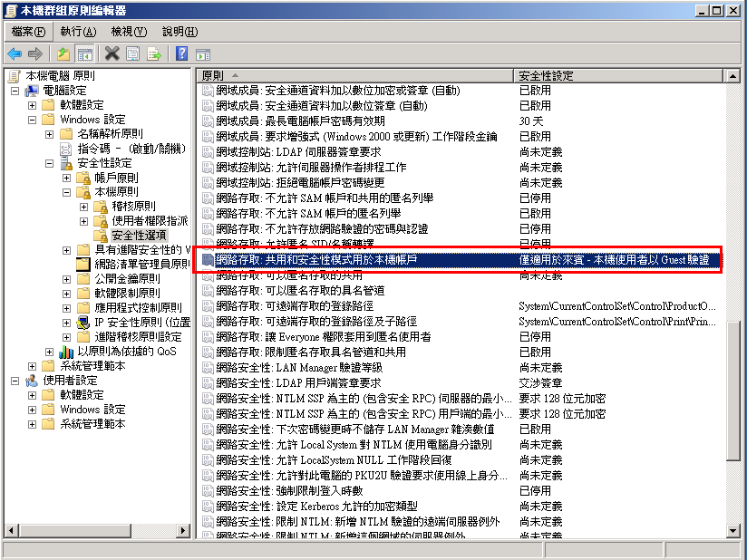747x560 pixels.
Task: Click the 以原則為依據的 QoS chart icon
Action: [66, 352]
